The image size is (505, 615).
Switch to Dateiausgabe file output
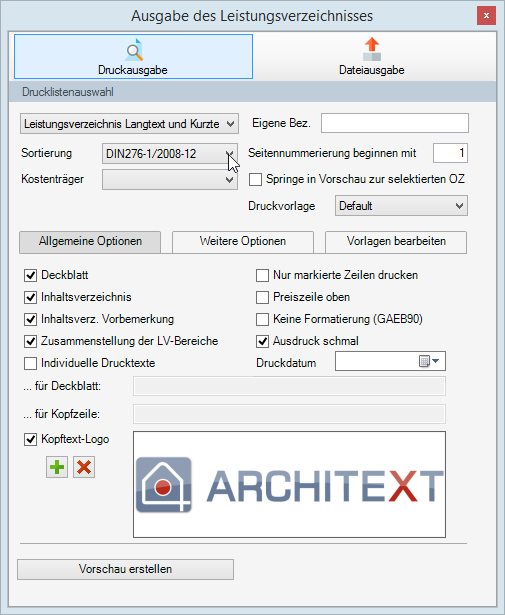(372, 56)
